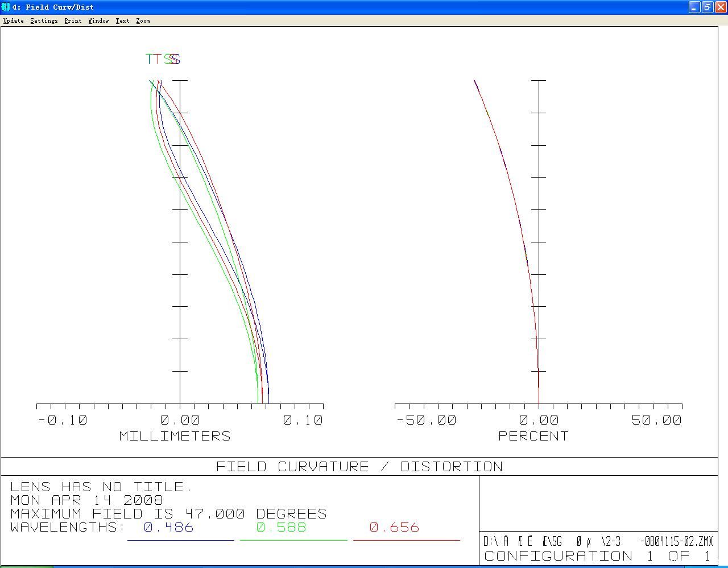Viewport: 728px width, 568px height.
Task: Click the 0.486 wavelength value
Action: click(169, 528)
